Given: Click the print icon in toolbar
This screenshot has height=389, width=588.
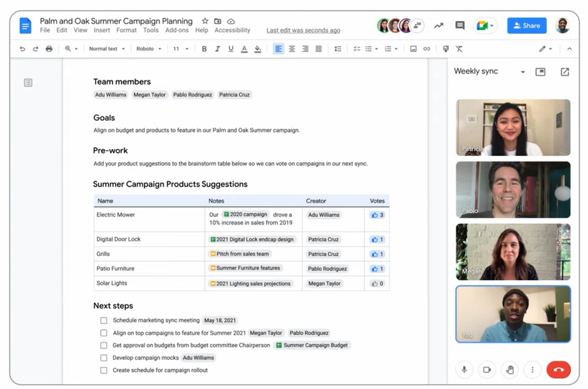Looking at the screenshot, I should 48,49.
